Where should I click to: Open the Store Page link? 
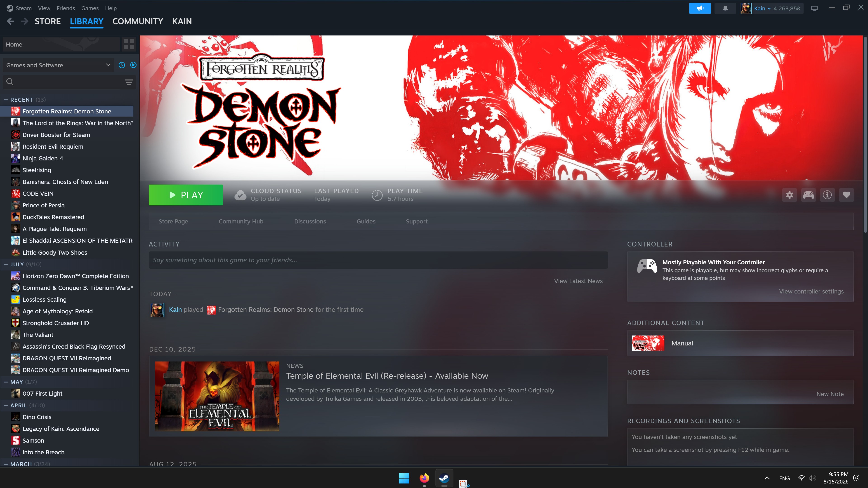pyautogui.click(x=173, y=221)
